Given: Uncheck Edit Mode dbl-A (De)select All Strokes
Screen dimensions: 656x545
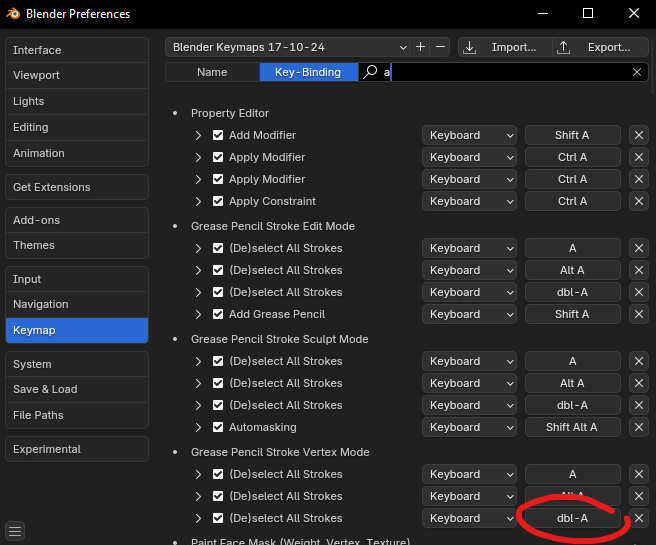Looking at the screenshot, I should tap(218, 292).
